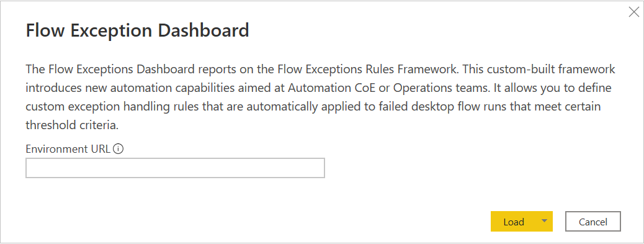Click the circled i information icon

coord(118,149)
